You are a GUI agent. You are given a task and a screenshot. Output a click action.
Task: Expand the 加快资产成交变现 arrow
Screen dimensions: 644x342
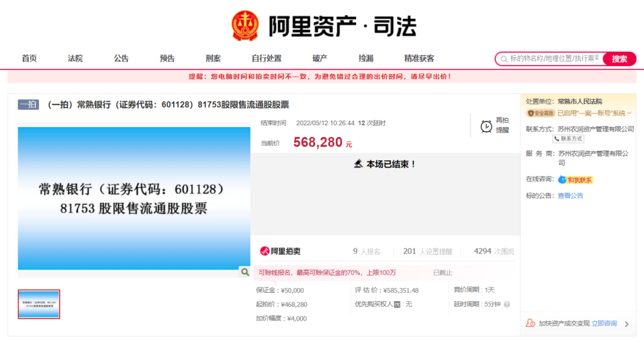(x=626, y=324)
